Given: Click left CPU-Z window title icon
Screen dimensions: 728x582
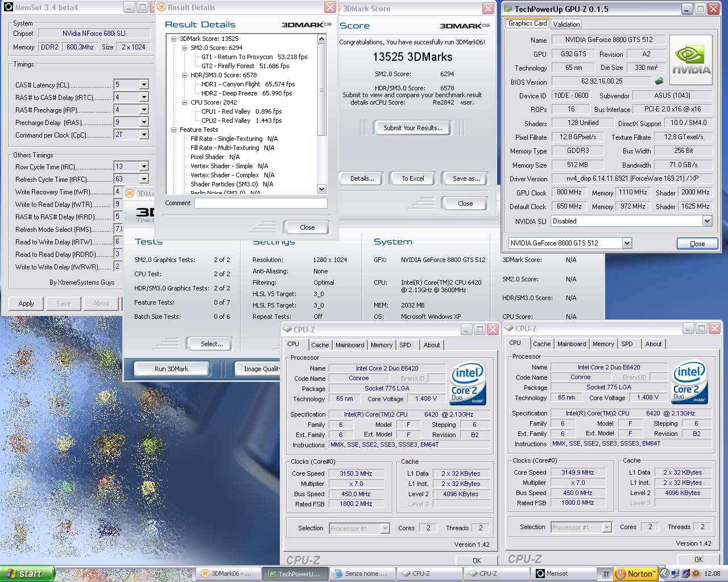Looking at the screenshot, I should click(287, 329).
